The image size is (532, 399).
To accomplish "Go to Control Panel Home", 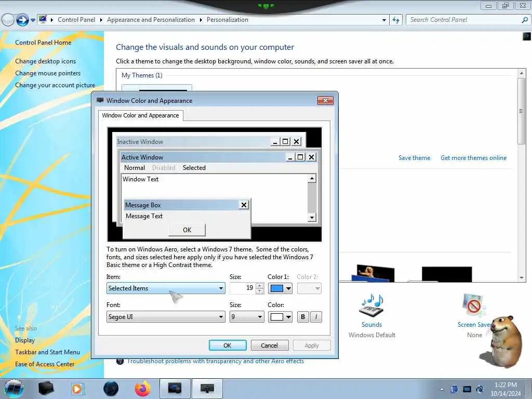I will point(43,43).
